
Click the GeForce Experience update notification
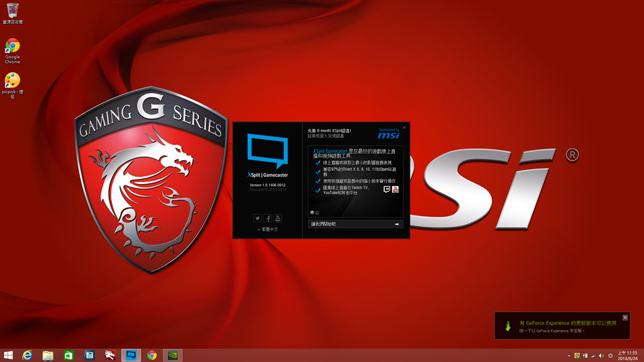(x=562, y=326)
